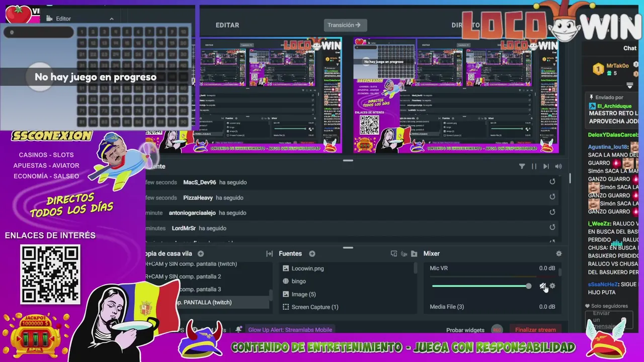Click username PizzaHeavy in recent events
Image resolution: width=644 pixels, height=362 pixels.
click(198, 198)
